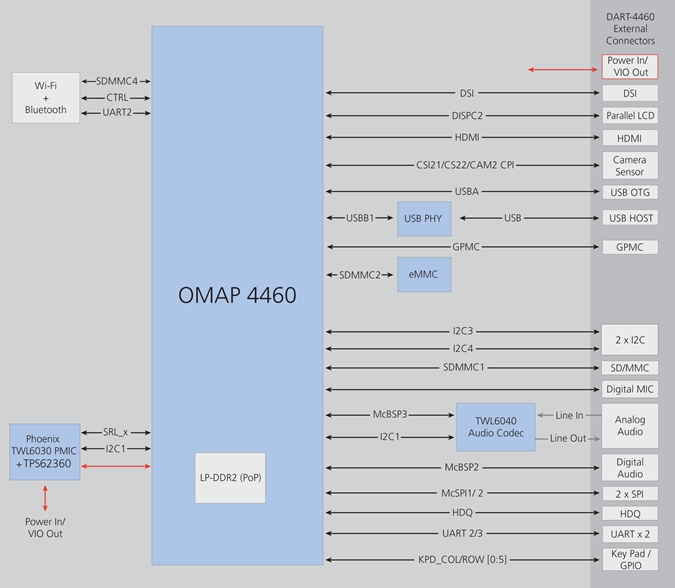Viewport: 675px width, 588px height.
Task: Click the DART-4460 External Connectors heading
Action: [630, 29]
